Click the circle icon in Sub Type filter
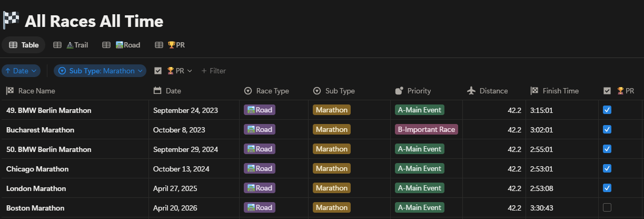The image size is (644, 219). pos(62,71)
